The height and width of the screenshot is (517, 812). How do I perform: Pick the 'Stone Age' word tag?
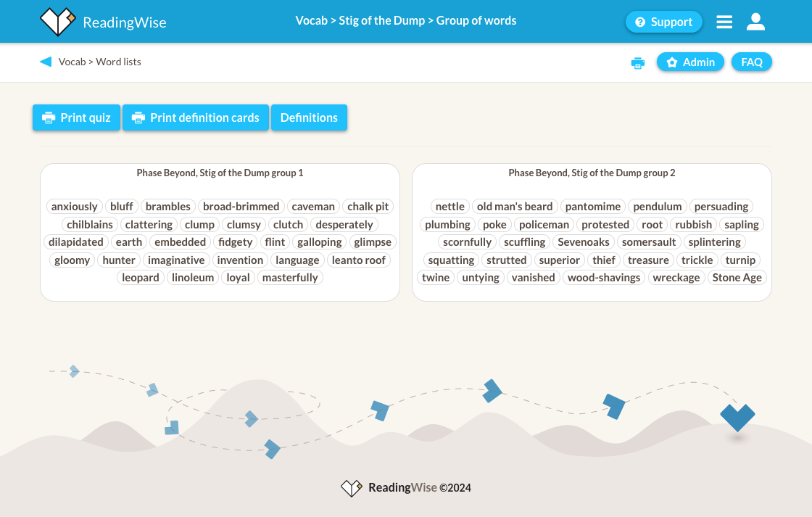click(737, 278)
